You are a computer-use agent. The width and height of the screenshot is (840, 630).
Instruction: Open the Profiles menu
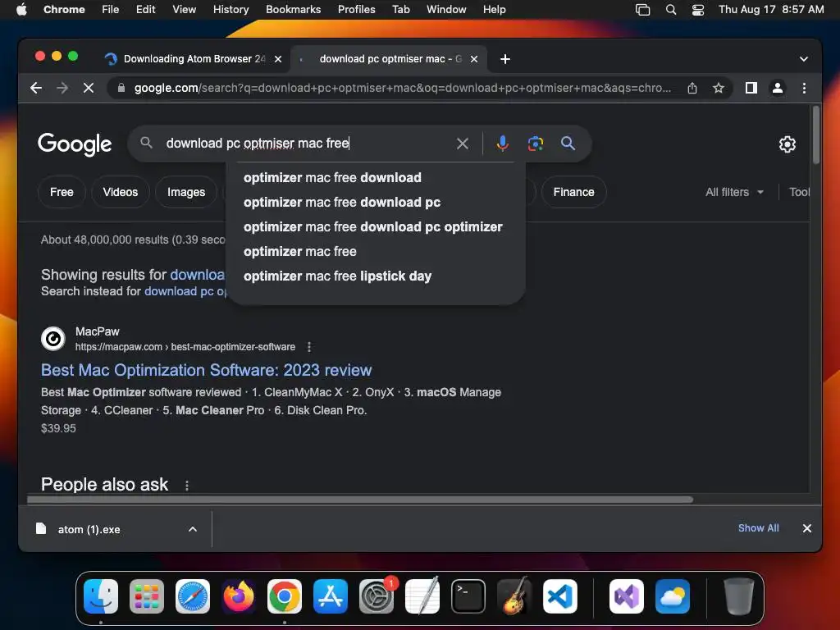pos(356,10)
